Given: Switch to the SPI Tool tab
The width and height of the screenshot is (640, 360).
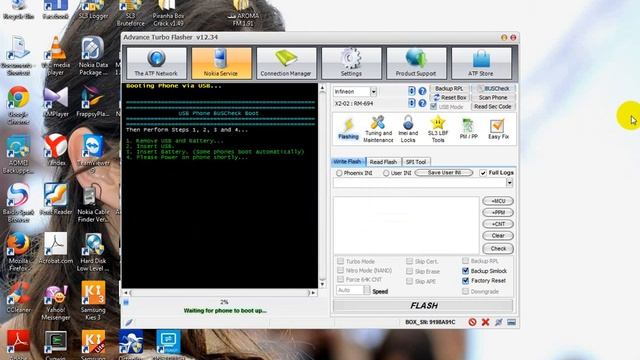Looking at the screenshot, I should click(x=416, y=162).
